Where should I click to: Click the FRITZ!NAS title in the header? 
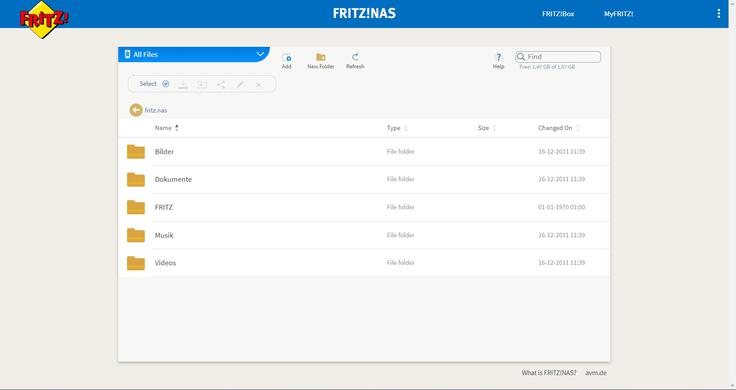click(x=364, y=13)
